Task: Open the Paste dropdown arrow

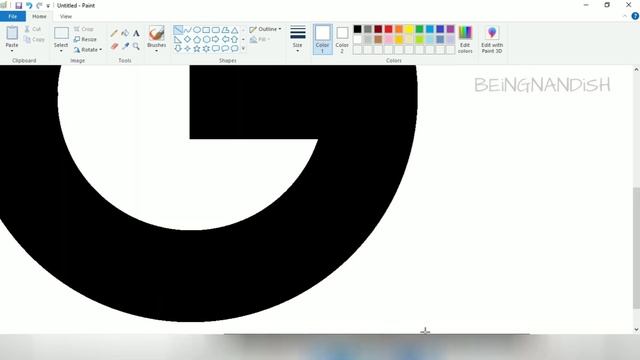Action: (x=12, y=51)
